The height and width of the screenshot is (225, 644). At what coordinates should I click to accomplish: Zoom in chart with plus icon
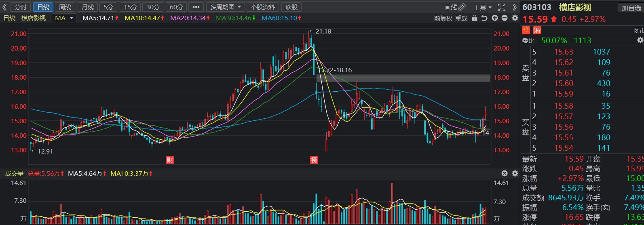495,18
